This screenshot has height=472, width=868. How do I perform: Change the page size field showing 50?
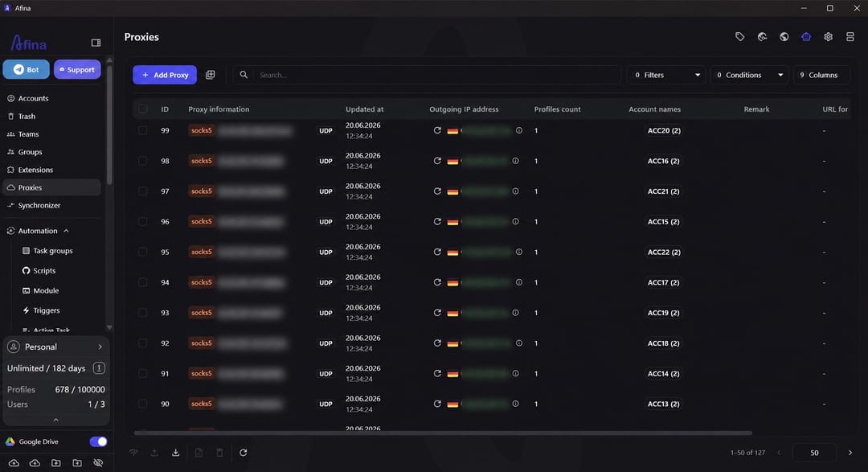pos(814,453)
